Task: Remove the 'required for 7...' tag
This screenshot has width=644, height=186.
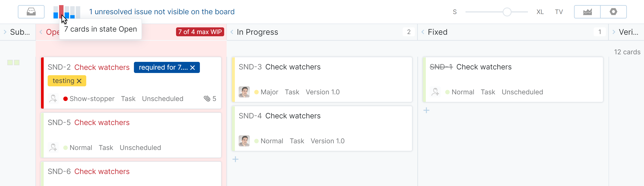Action: pos(193,67)
